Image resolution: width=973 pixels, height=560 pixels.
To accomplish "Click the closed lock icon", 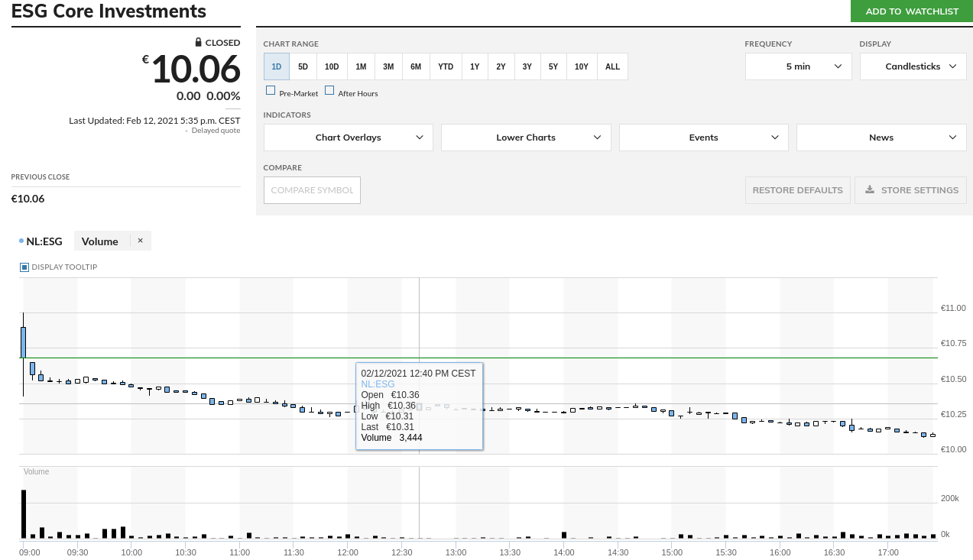I will coord(199,43).
